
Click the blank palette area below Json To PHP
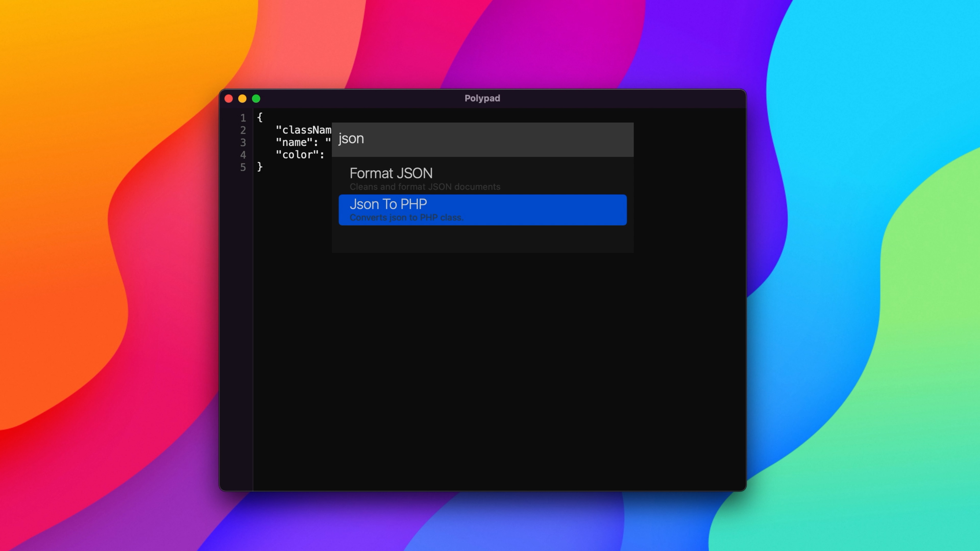point(482,240)
